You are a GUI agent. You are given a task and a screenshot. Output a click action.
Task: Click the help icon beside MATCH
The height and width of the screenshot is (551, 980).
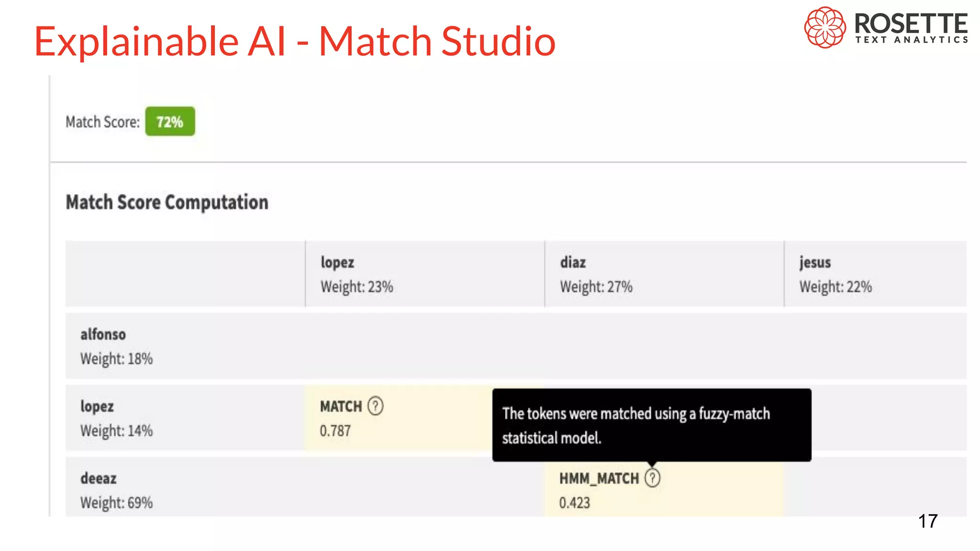click(x=376, y=406)
